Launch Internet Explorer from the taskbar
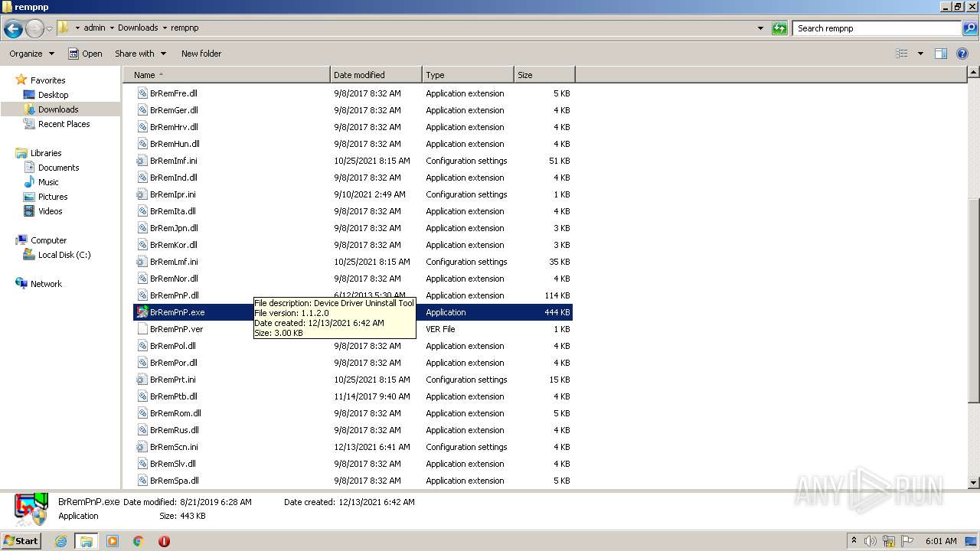 tap(61, 541)
